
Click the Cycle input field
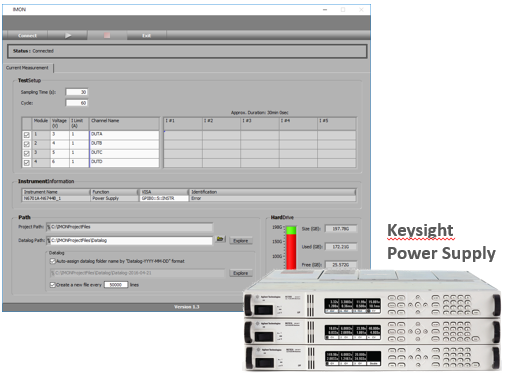77,103
